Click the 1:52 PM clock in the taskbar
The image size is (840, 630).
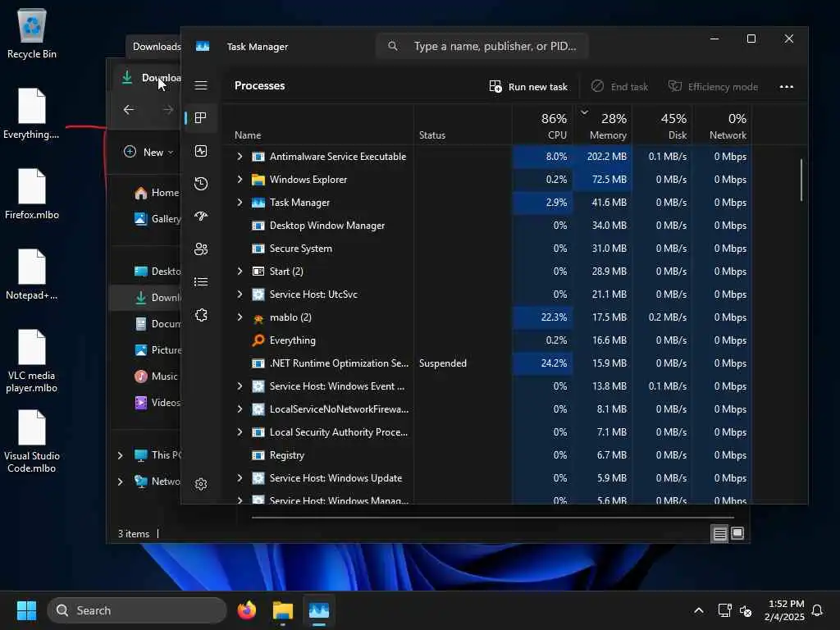point(785,604)
